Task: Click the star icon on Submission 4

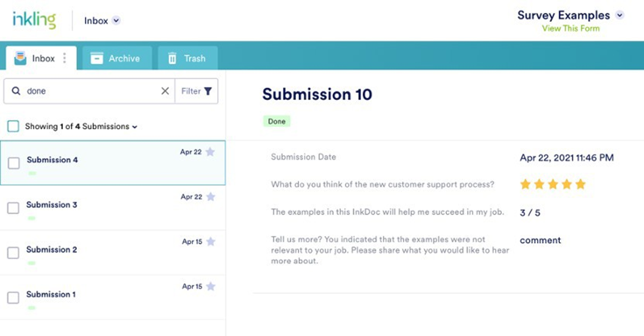Action: 210,152
